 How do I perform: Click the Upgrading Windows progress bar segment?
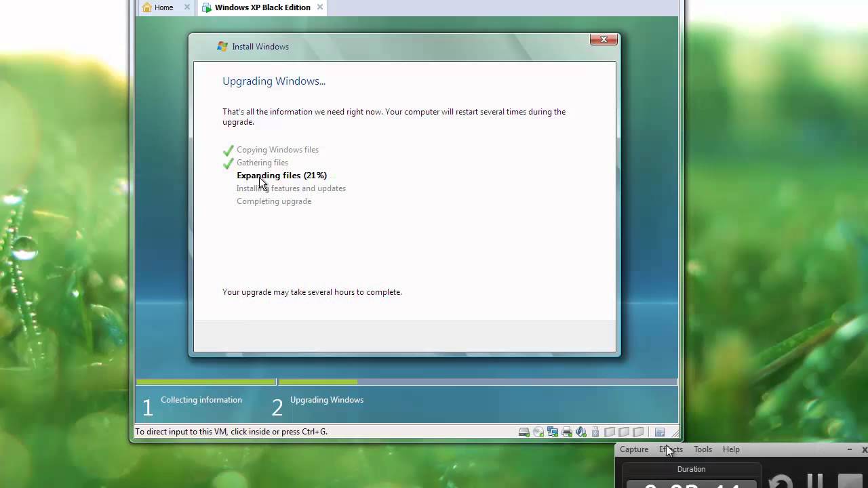click(x=478, y=382)
